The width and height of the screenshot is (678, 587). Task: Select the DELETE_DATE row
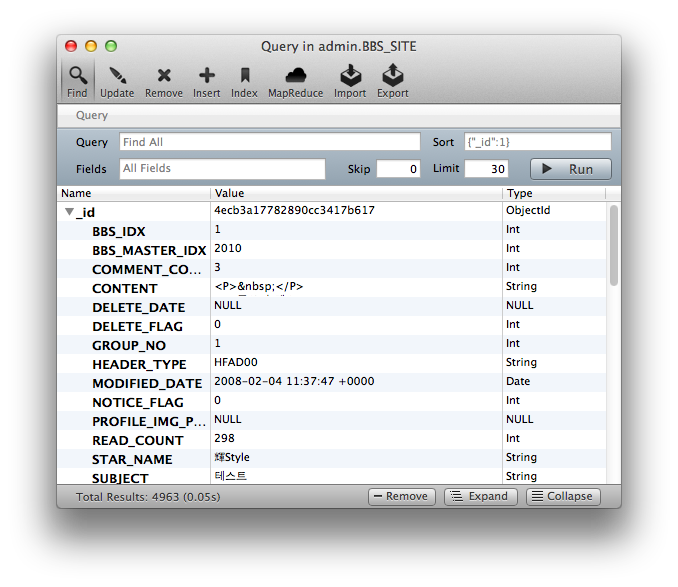(332, 307)
